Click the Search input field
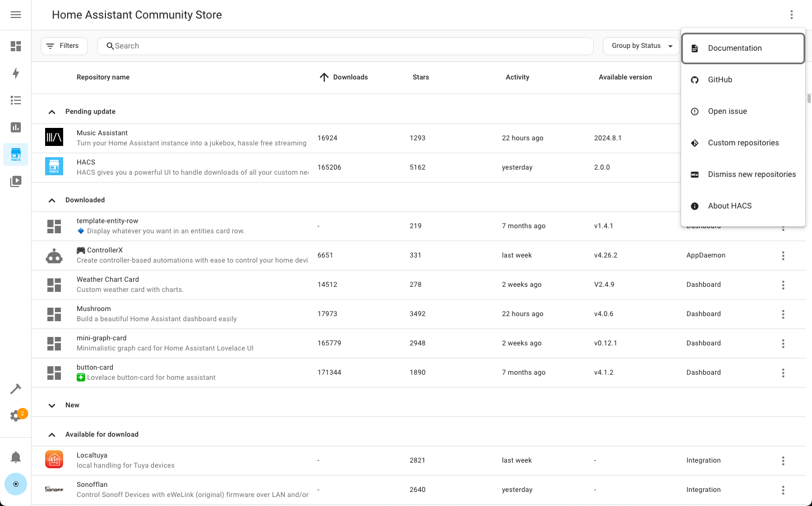The width and height of the screenshot is (812, 506). point(345,46)
